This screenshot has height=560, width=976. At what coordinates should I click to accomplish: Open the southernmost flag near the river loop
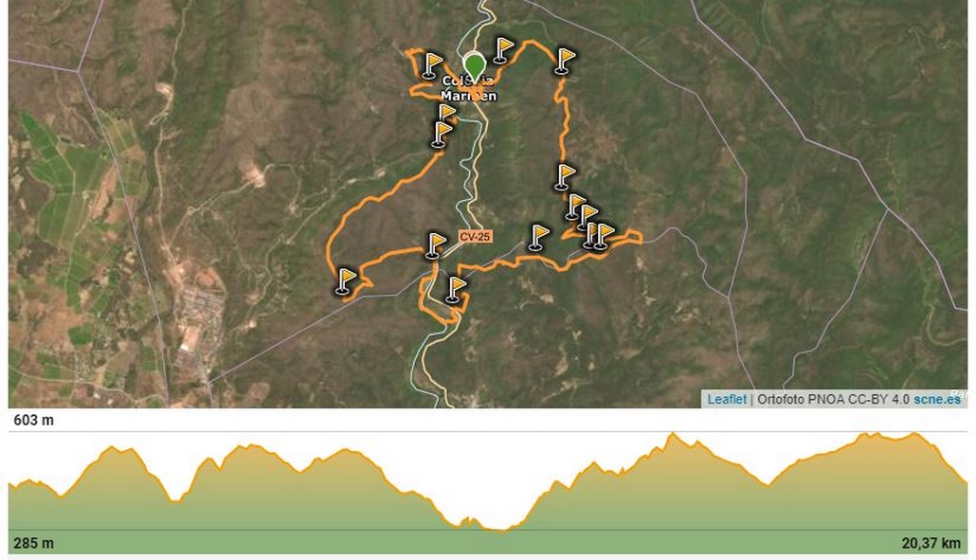pos(456,290)
